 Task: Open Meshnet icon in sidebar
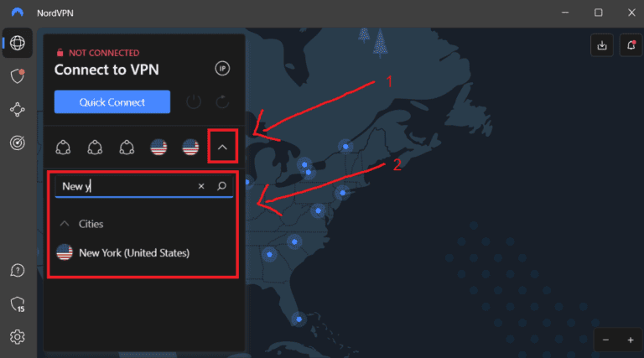(16, 110)
